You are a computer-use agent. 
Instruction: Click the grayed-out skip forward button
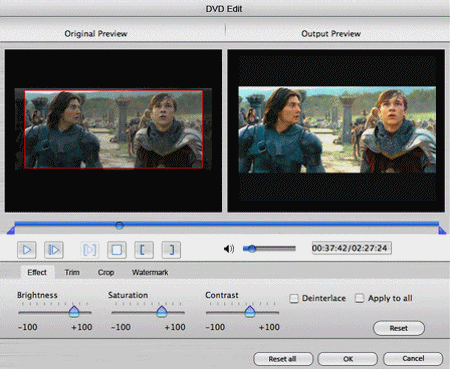pos(90,250)
